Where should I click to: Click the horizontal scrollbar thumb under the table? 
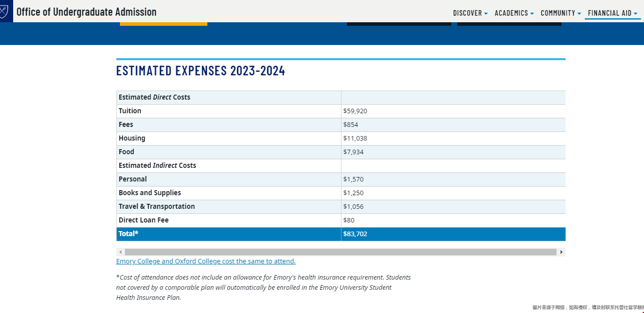[x=340, y=252]
